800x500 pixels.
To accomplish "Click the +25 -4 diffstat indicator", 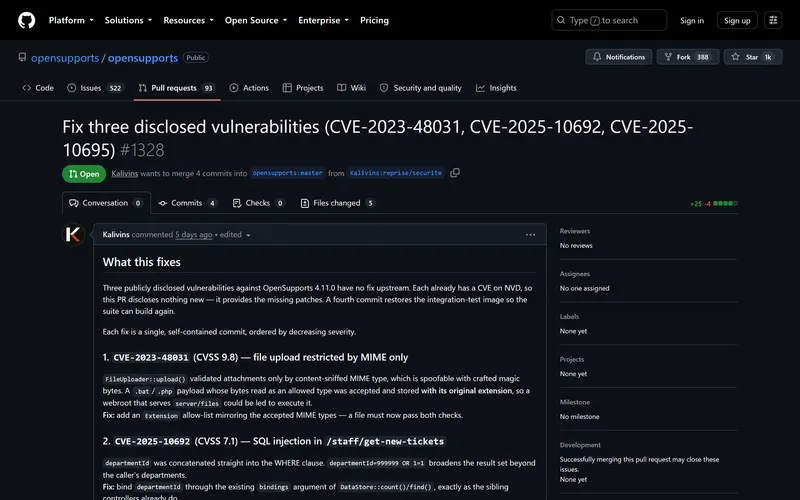I will 713,204.
